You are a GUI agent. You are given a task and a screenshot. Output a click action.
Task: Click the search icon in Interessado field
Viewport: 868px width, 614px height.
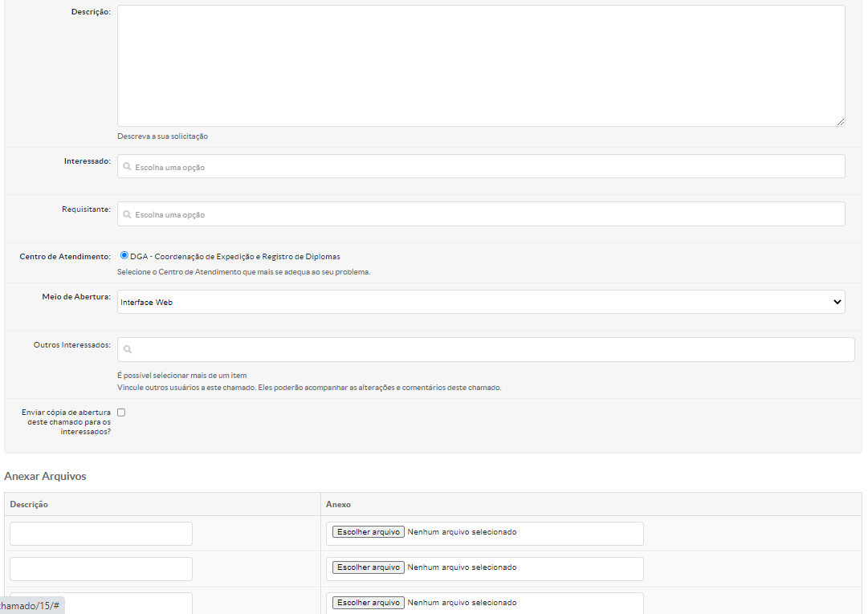pos(128,167)
